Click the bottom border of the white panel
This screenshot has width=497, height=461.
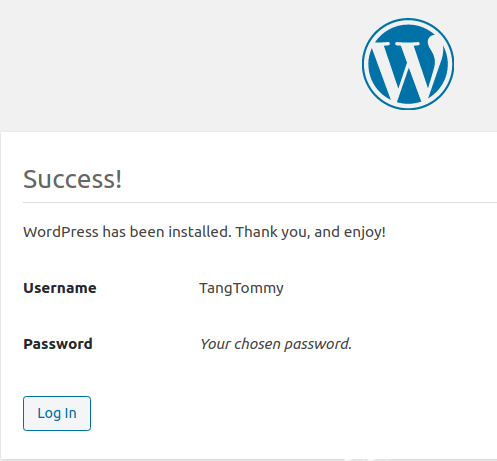(248, 459)
